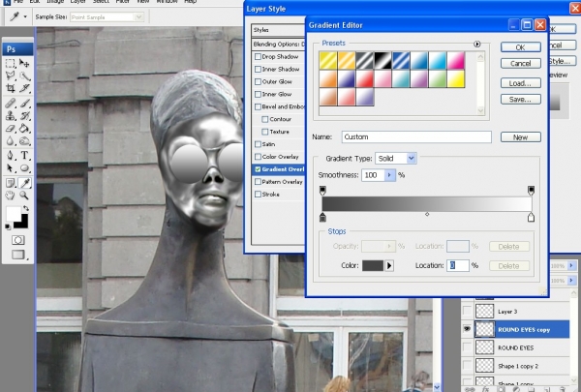Enable the Stroke style
The width and height of the screenshot is (581, 392).
tap(258, 195)
